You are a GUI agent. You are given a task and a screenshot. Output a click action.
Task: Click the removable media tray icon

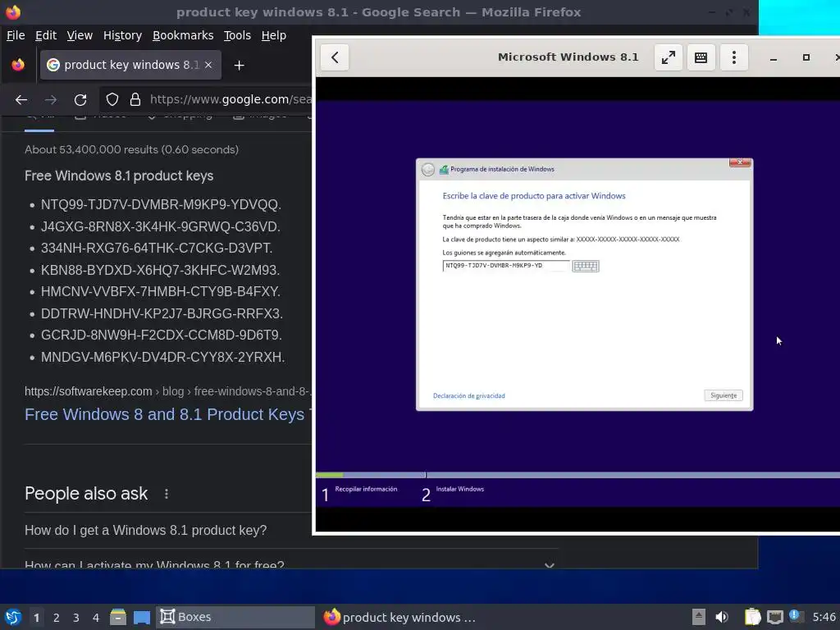pos(699,617)
